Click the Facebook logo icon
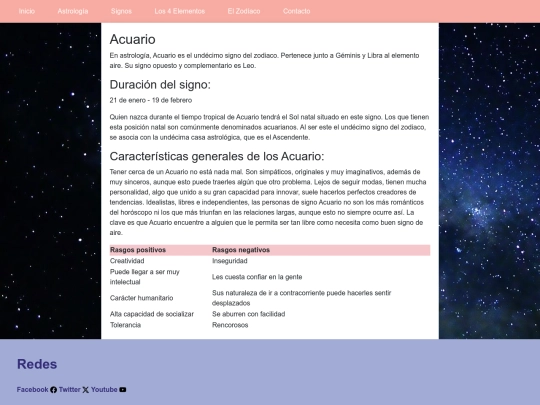The image size is (540, 405). click(x=53, y=390)
